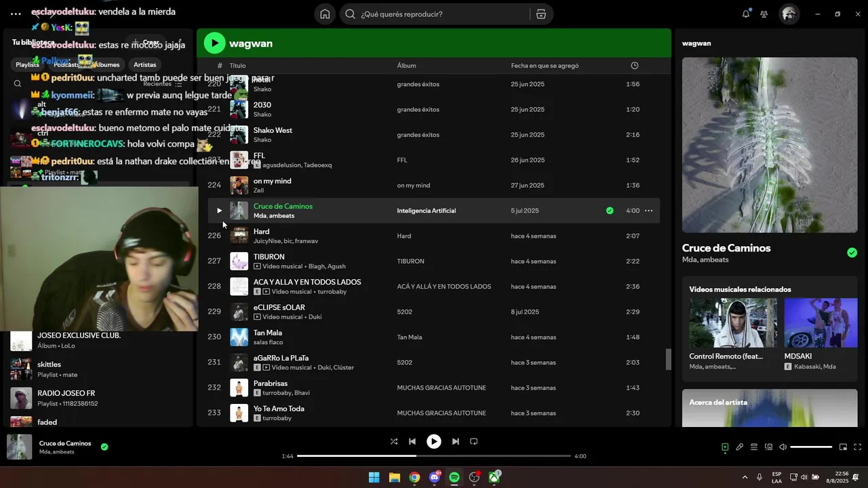Screen dimensions: 868x488
Task: Click the Spotify icon in the taskbar
Action: point(454,477)
